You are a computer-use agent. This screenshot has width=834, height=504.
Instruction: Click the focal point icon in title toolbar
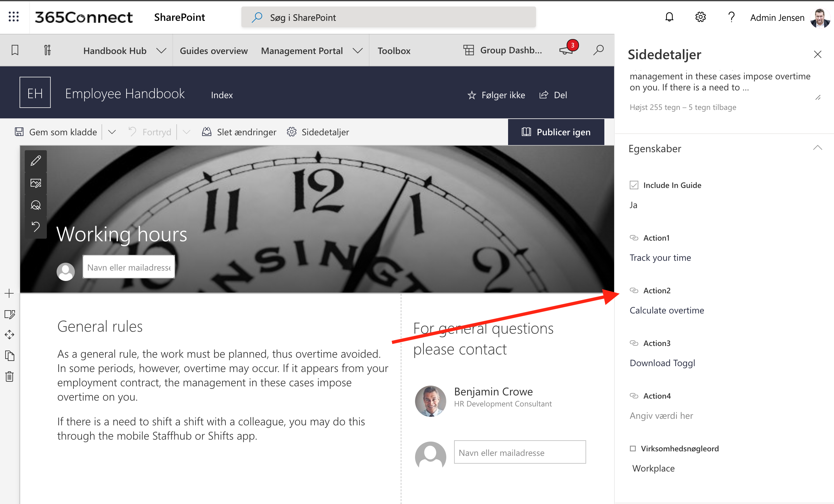click(36, 205)
